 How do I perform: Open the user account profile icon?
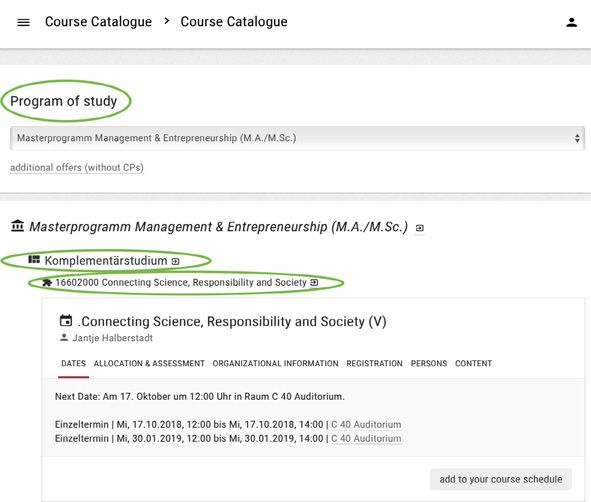pyautogui.click(x=571, y=23)
